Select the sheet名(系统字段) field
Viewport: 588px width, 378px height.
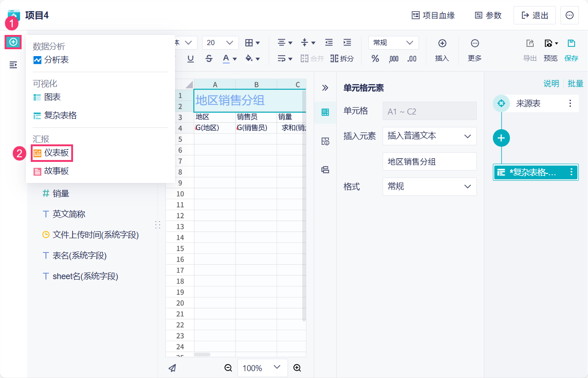(x=80, y=276)
